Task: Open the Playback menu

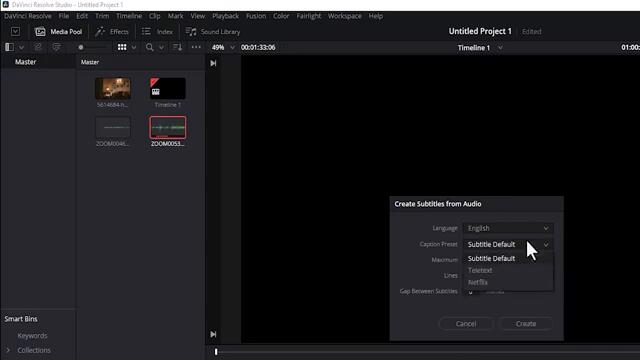Action: pyautogui.click(x=225, y=16)
